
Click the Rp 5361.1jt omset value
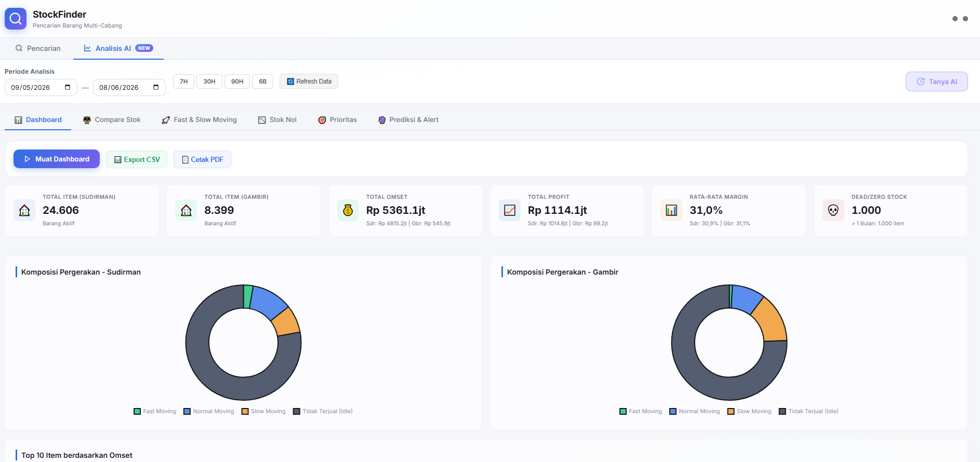coord(396,210)
